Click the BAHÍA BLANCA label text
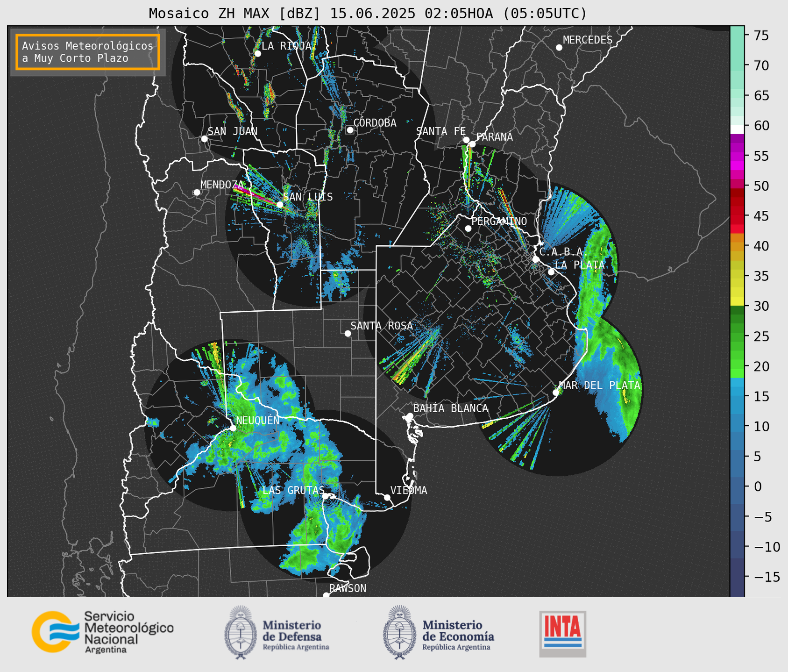The image size is (788, 672). coord(451,408)
